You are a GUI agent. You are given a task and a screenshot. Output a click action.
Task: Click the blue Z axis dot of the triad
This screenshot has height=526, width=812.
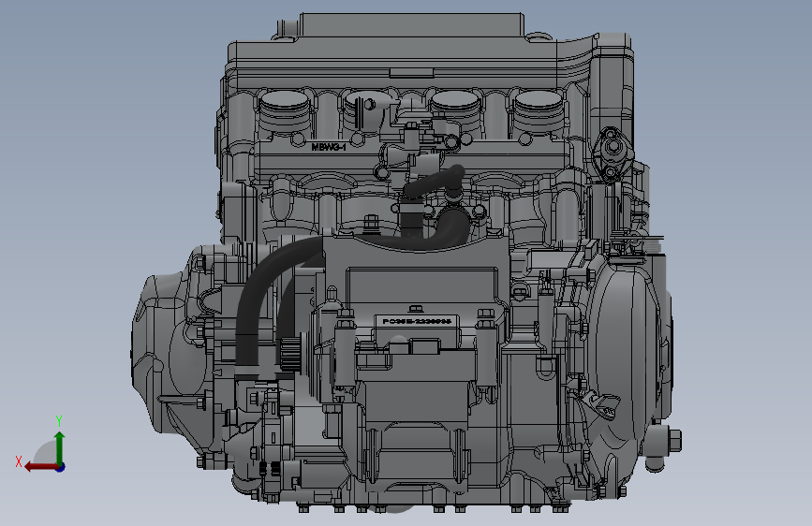[61, 467]
